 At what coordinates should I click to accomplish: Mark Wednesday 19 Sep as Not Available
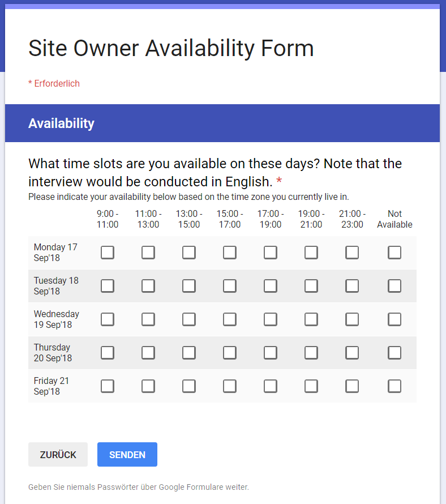pos(394,319)
